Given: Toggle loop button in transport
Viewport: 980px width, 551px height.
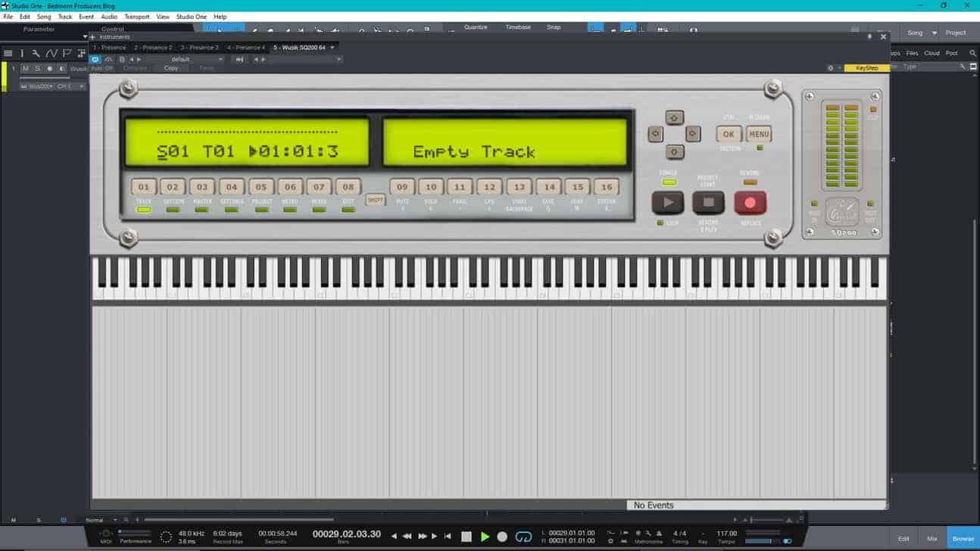Looking at the screenshot, I should [x=523, y=537].
